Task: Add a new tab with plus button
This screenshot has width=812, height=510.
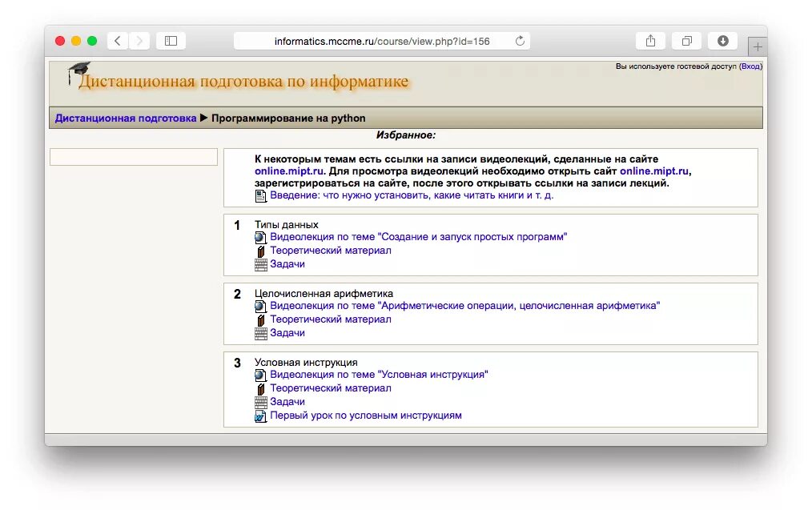Action: pos(758,47)
